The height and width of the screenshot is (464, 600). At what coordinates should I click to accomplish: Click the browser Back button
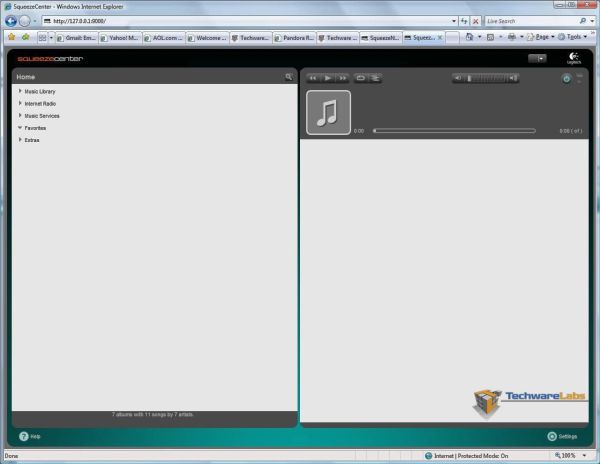(11, 20)
